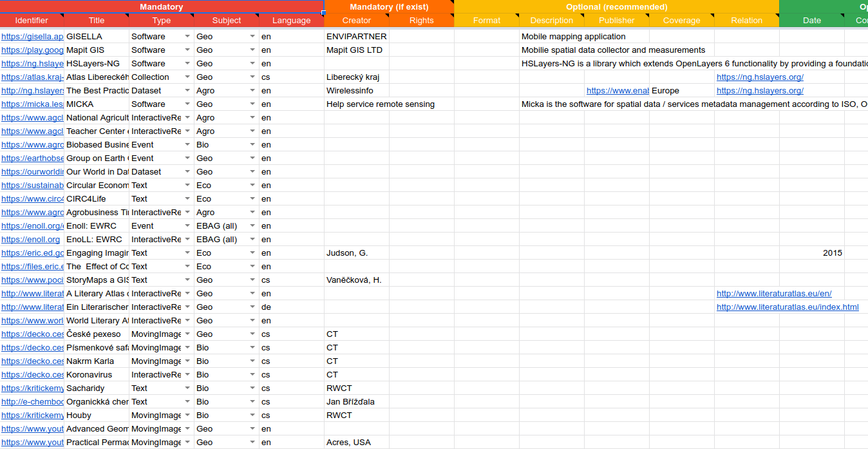Open the Type dropdown in the Houby row
The width and height of the screenshot is (868, 449).
[x=187, y=416]
